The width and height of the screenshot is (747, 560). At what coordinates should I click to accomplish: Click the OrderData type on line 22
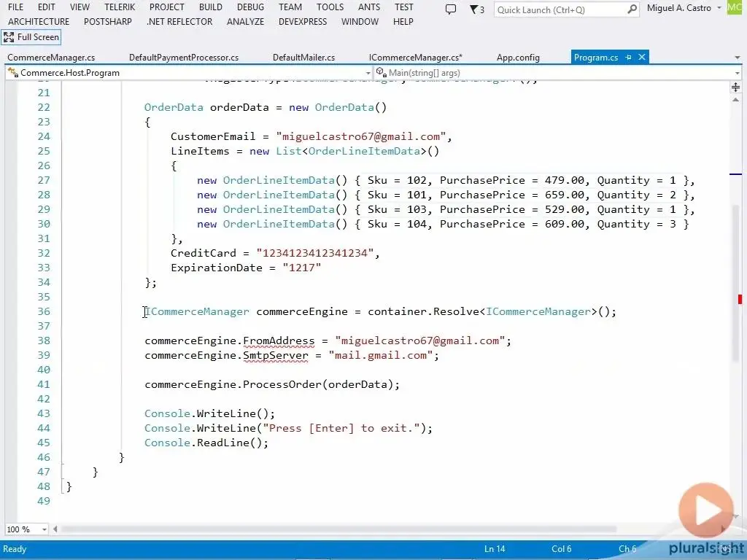174,107
